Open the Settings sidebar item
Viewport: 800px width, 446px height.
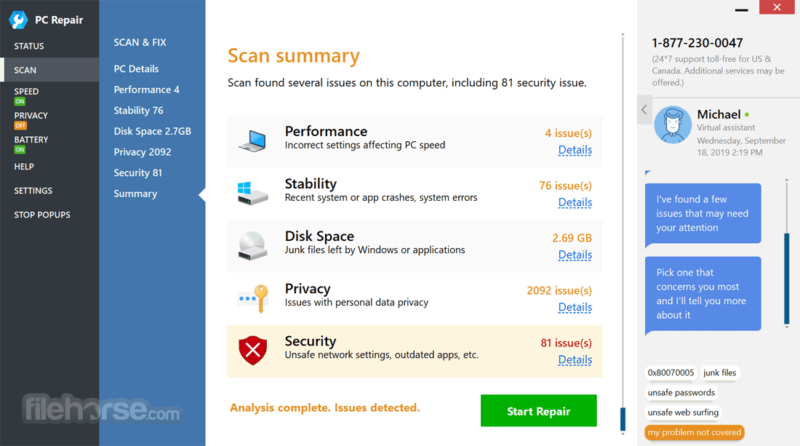33,190
